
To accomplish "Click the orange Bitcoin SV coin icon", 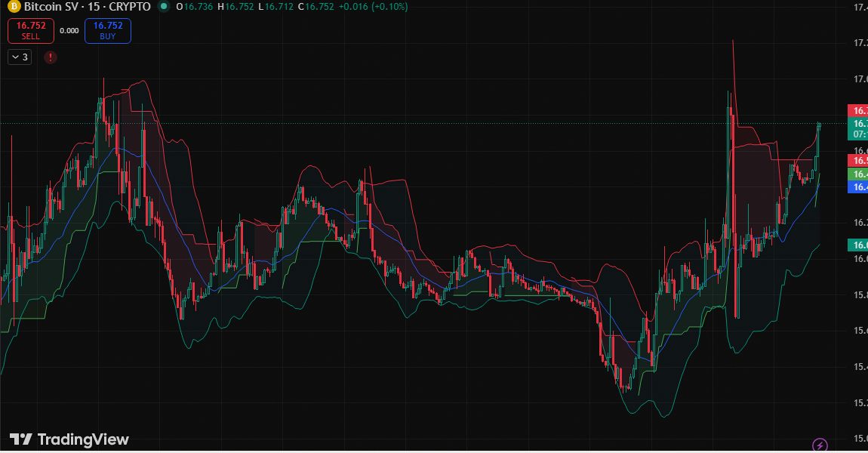I will click(14, 7).
